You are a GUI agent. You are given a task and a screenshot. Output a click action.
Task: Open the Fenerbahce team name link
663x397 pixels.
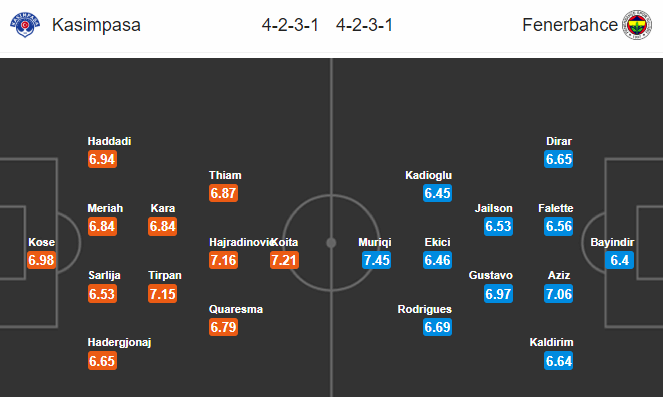[570, 25]
